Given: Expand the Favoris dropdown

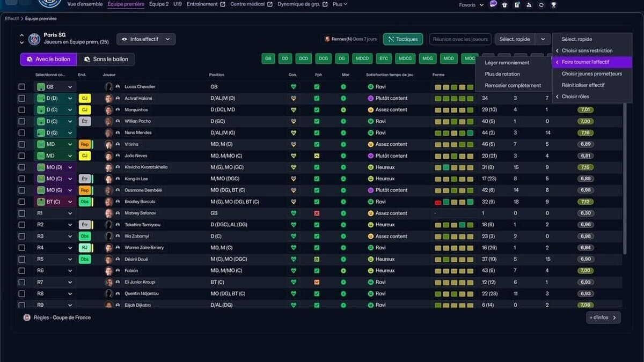Looking at the screenshot, I should point(471,5).
